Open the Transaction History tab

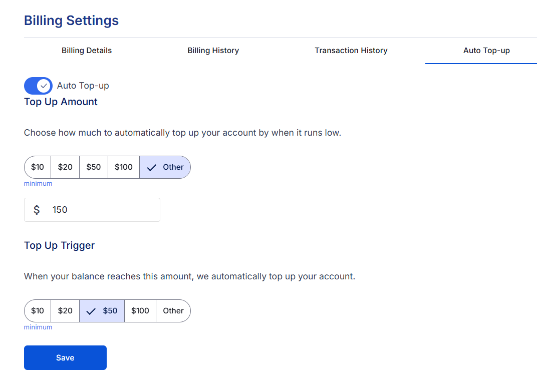pyautogui.click(x=351, y=51)
